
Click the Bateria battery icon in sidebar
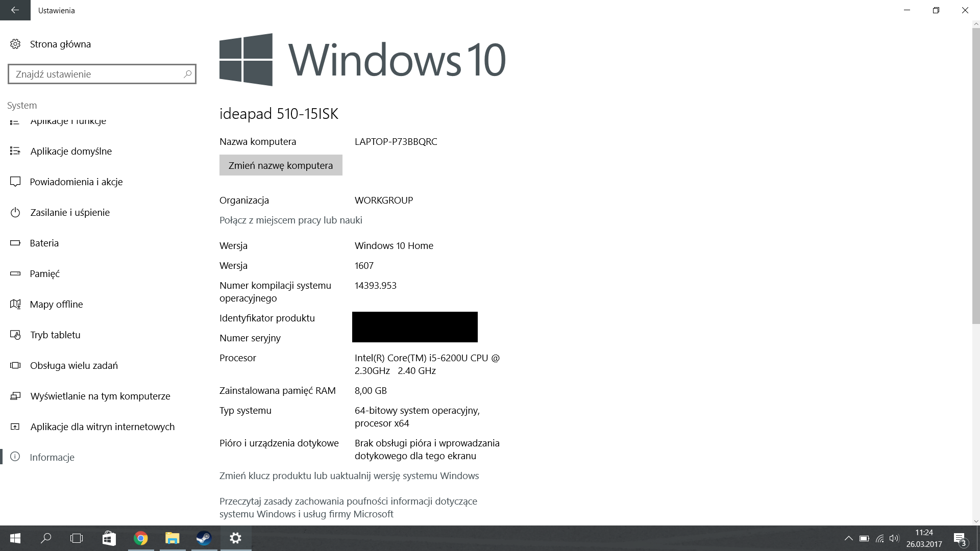coord(15,243)
